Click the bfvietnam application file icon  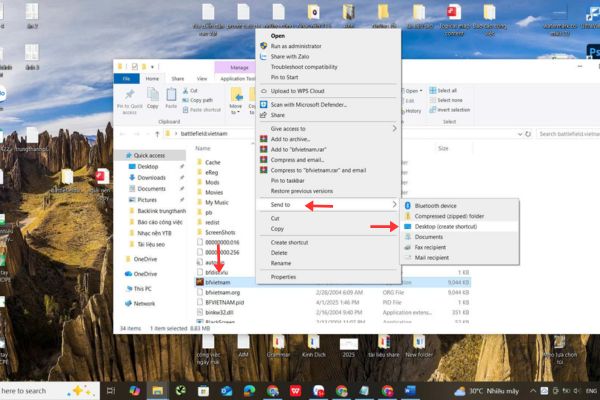[x=199, y=283]
